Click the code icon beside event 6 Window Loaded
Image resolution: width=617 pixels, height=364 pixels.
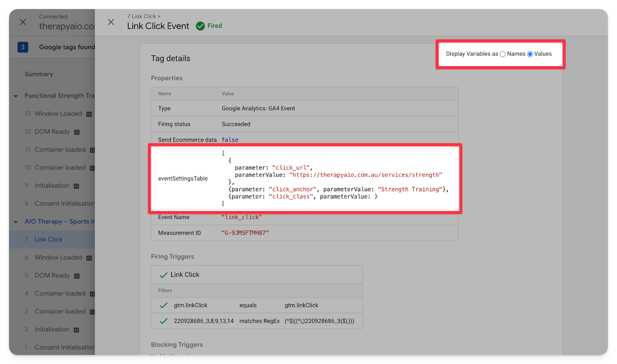(89, 258)
